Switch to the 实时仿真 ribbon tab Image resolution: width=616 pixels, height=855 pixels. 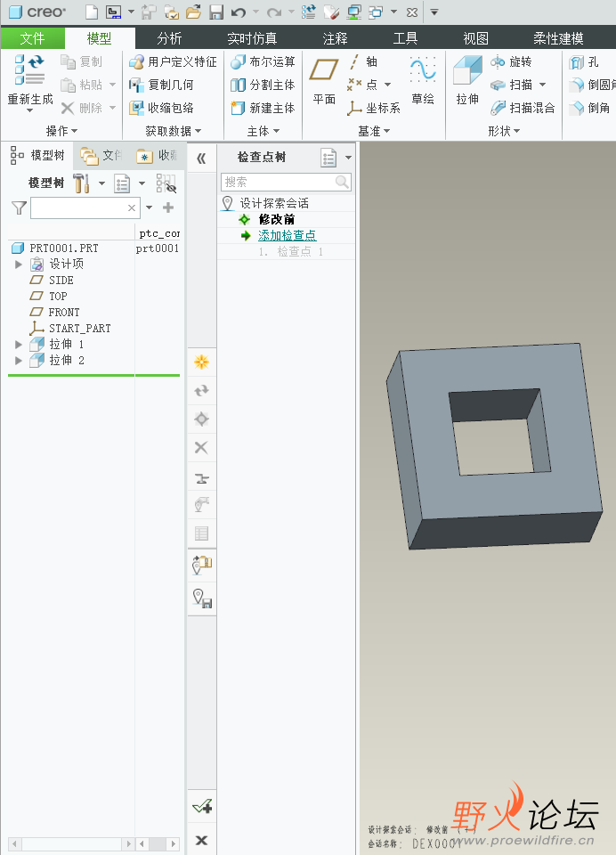coord(252,38)
